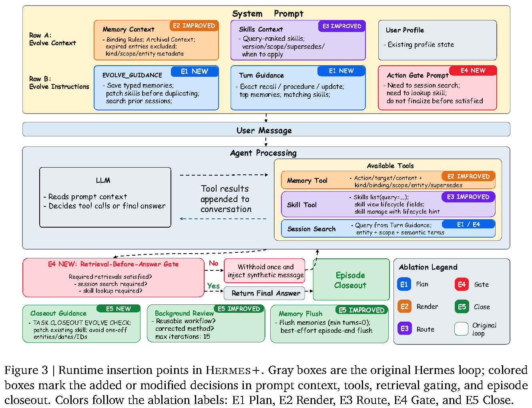532x408 pixels.
Task: Click the User Profile box title
Action: [405, 30]
